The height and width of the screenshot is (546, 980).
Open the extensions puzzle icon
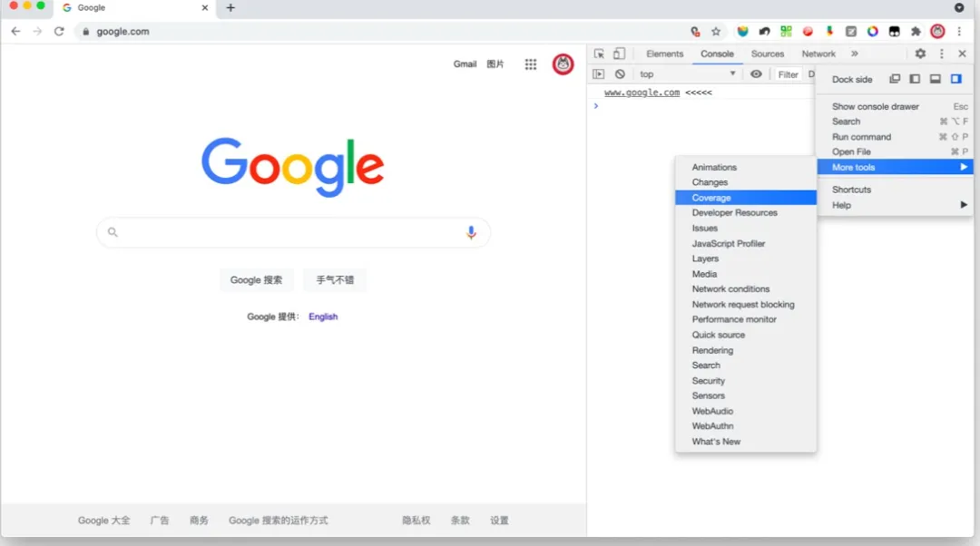click(916, 31)
